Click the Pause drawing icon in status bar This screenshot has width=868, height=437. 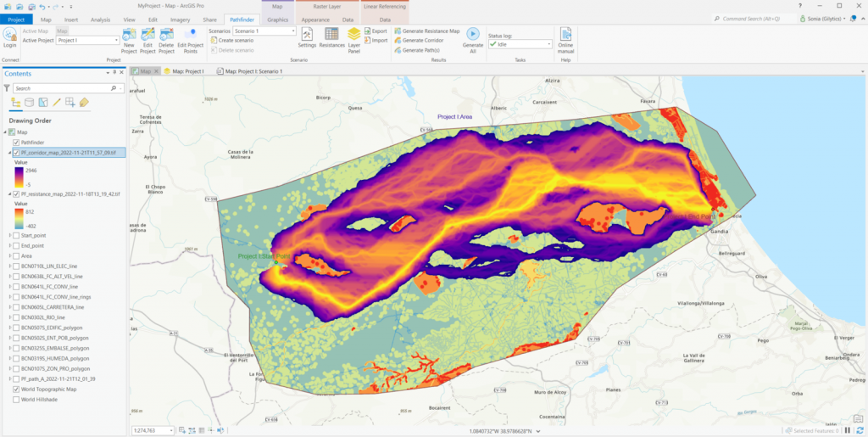(x=848, y=430)
